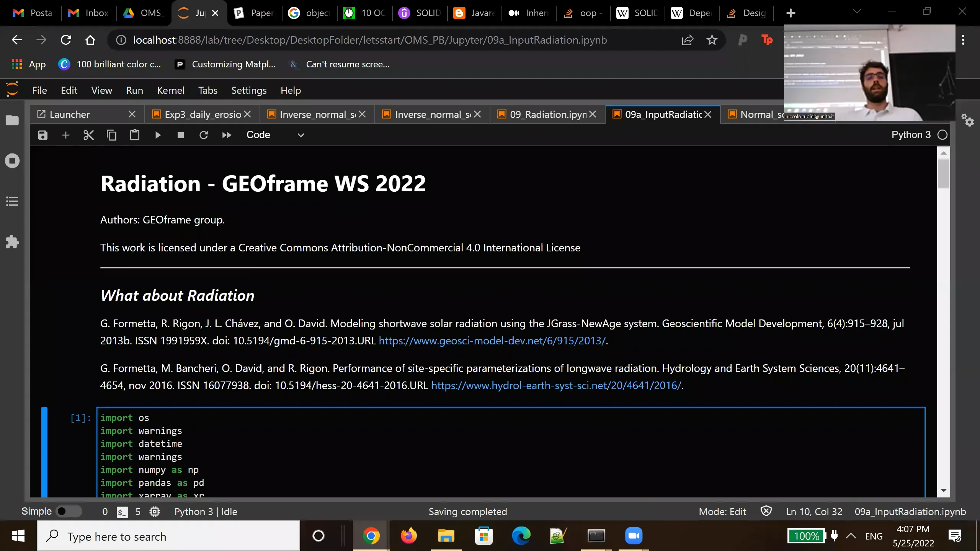The height and width of the screenshot is (551, 980).
Task: Open Chrome three-dot menu
Action: (x=963, y=40)
